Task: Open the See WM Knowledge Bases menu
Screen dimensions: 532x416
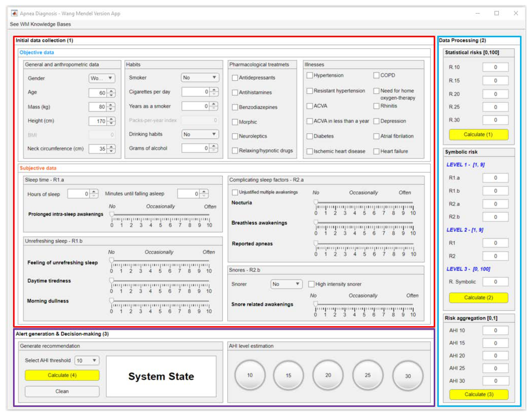Action: point(40,24)
